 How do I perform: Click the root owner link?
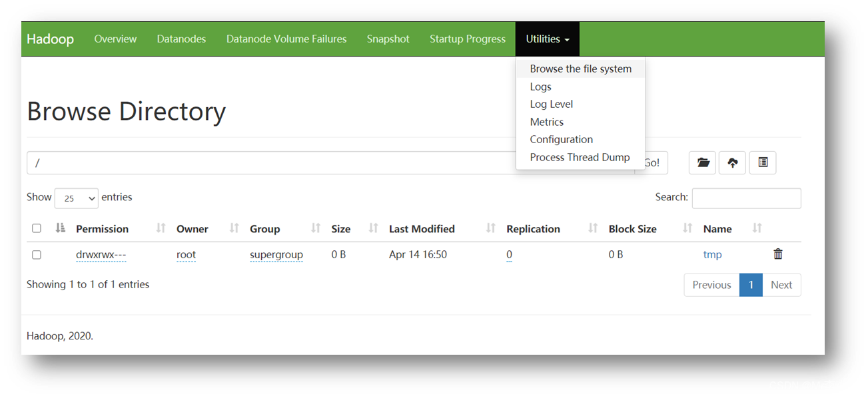pyautogui.click(x=186, y=255)
